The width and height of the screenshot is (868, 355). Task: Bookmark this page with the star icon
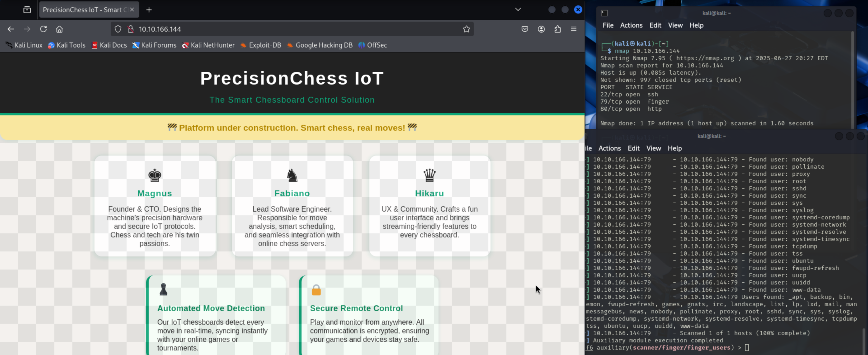[466, 29]
